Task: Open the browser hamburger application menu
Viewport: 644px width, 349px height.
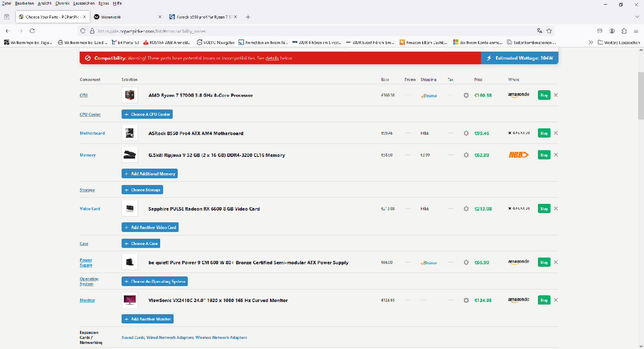Action: [x=636, y=31]
